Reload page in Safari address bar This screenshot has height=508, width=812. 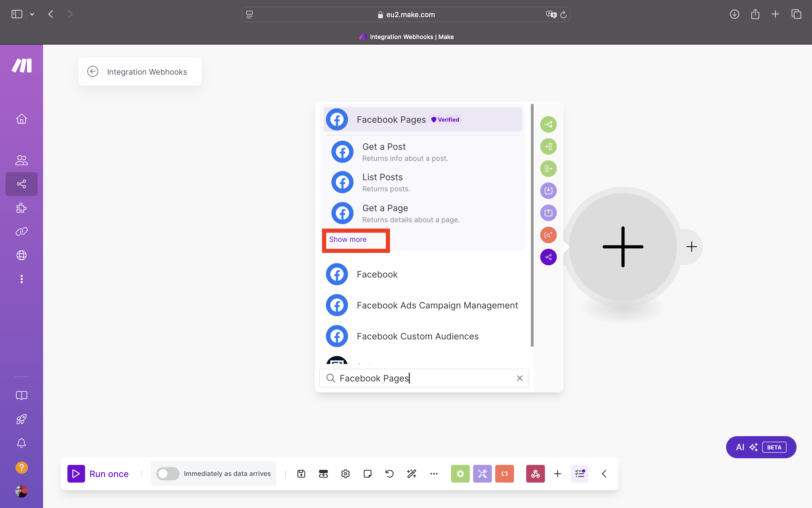point(564,14)
